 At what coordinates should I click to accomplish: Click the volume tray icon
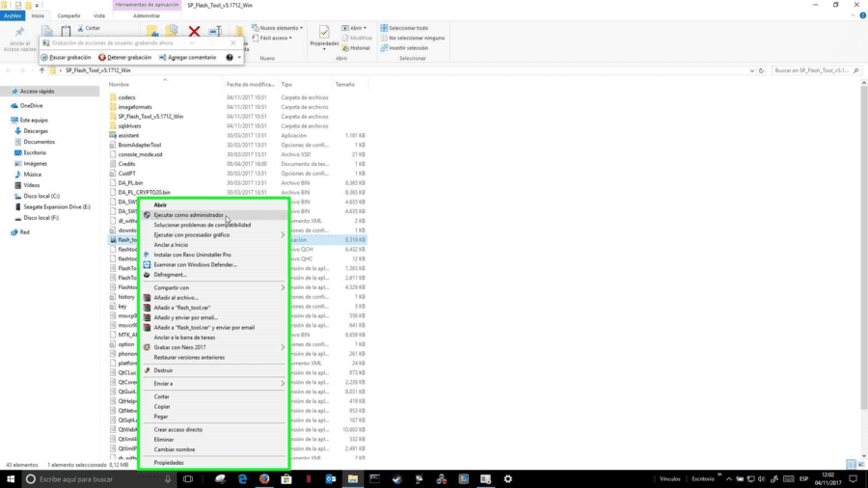pyautogui.click(x=761, y=479)
